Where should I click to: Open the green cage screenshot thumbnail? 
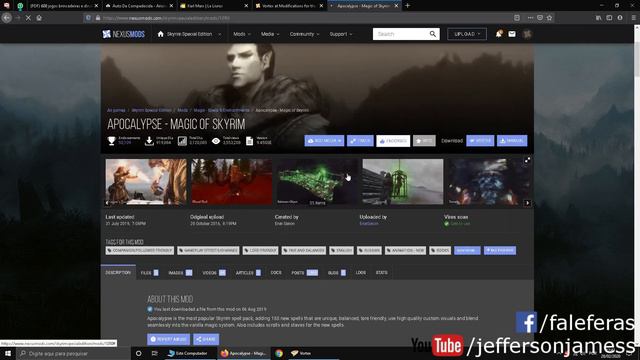click(402, 182)
